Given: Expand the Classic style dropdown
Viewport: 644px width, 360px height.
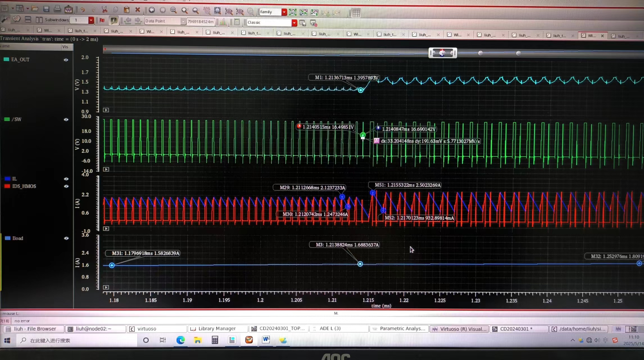Looking at the screenshot, I should (294, 23).
